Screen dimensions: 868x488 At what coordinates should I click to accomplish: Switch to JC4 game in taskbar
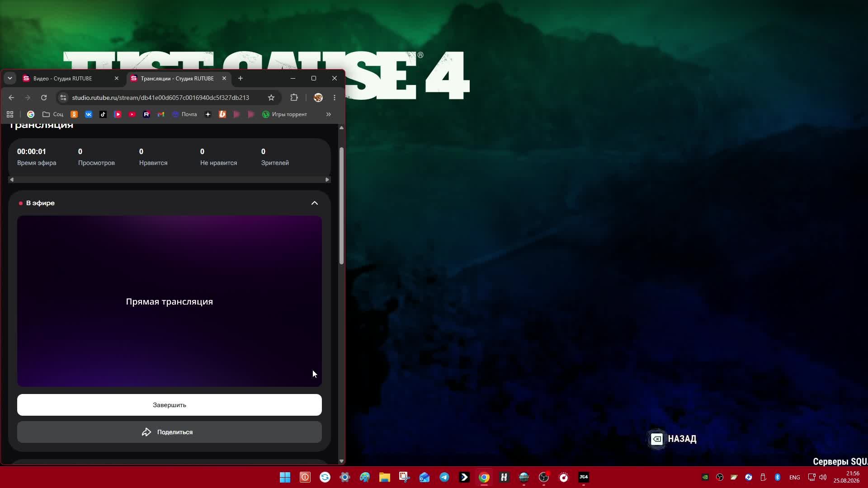(x=584, y=477)
